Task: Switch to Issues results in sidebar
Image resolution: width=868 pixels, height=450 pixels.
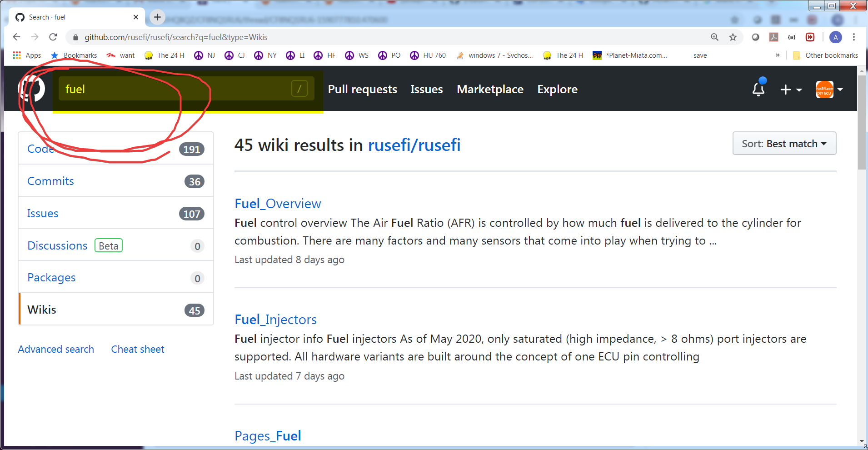Action: (43, 213)
